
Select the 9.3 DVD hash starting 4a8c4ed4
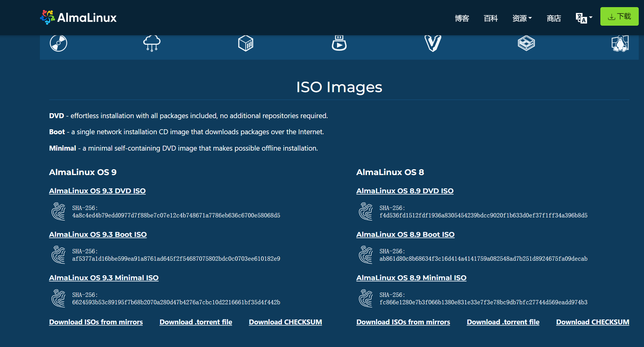pos(176,215)
